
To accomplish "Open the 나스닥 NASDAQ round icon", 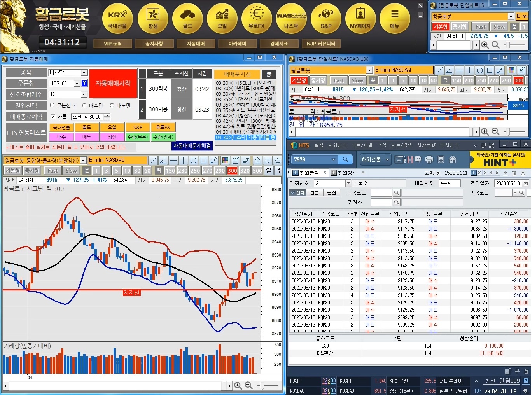I will tap(291, 18).
